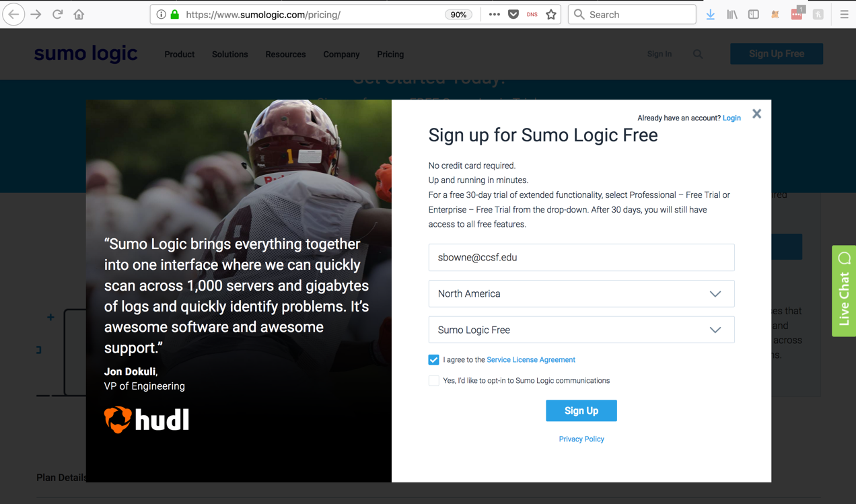Close the signup dialog with the X
The width and height of the screenshot is (856, 504).
[x=757, y=114]
